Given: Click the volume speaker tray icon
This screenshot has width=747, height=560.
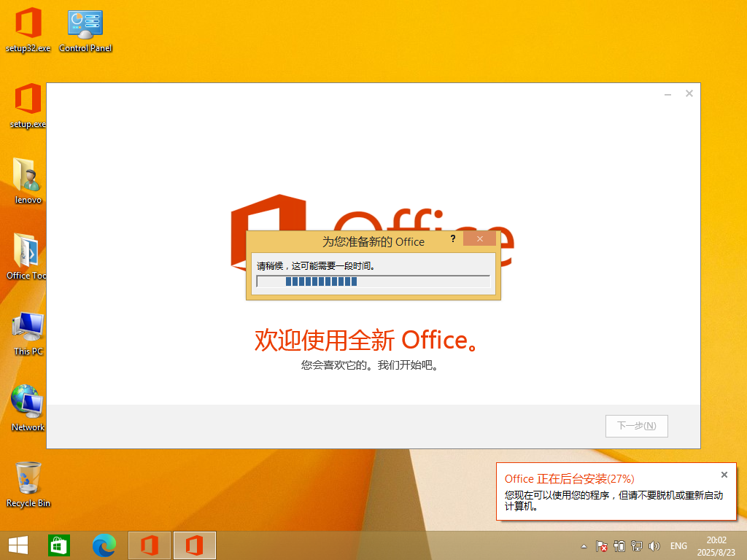Looking at the screenshot, I should point(654,545).
